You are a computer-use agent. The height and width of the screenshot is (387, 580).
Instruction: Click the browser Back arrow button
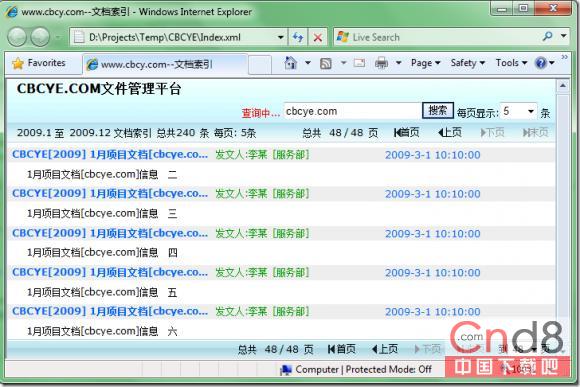17,37
